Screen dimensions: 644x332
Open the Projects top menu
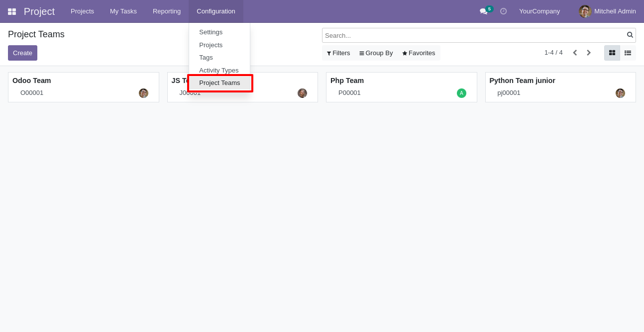(x=82, y=11)
